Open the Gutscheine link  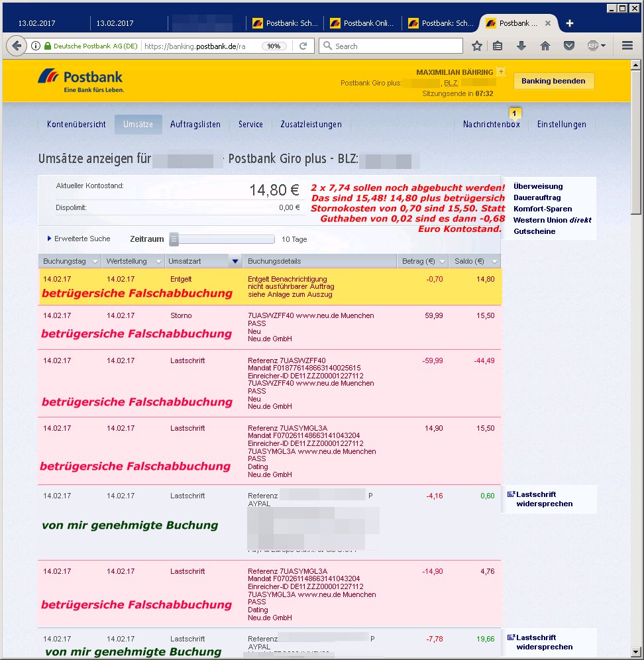534,231
